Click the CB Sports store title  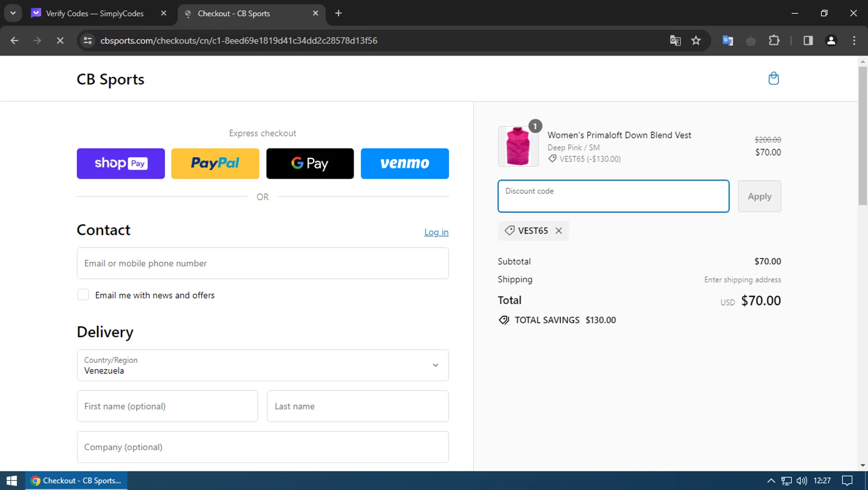click(x=111, y=79)
